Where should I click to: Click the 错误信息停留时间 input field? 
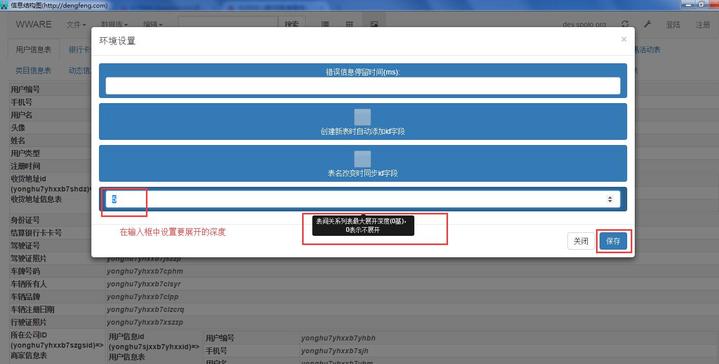(363, 86)
